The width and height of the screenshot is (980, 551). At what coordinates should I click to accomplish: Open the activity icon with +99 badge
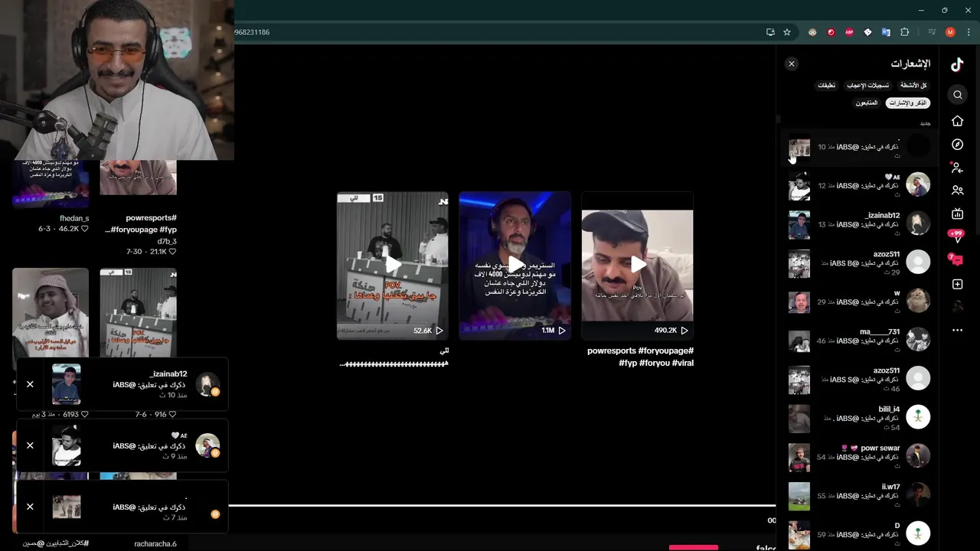point(956,236)
